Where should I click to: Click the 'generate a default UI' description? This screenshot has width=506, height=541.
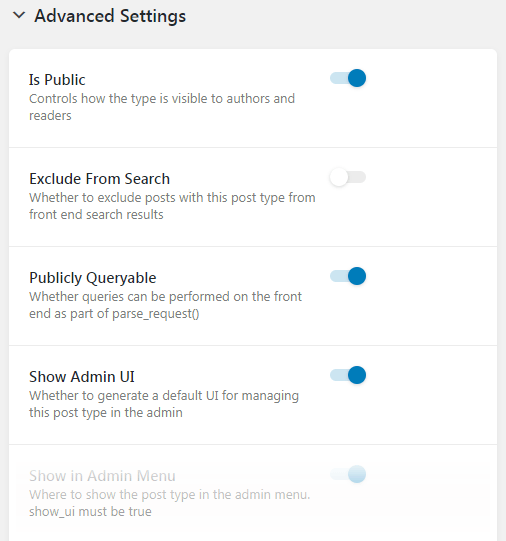coord(164,404)
